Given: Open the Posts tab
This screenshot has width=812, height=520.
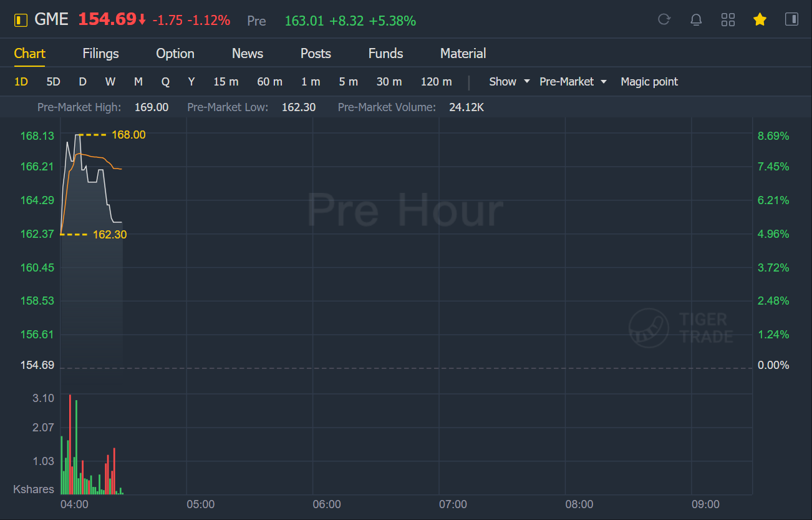Looking at the screenshot, I should pos(316,54).
